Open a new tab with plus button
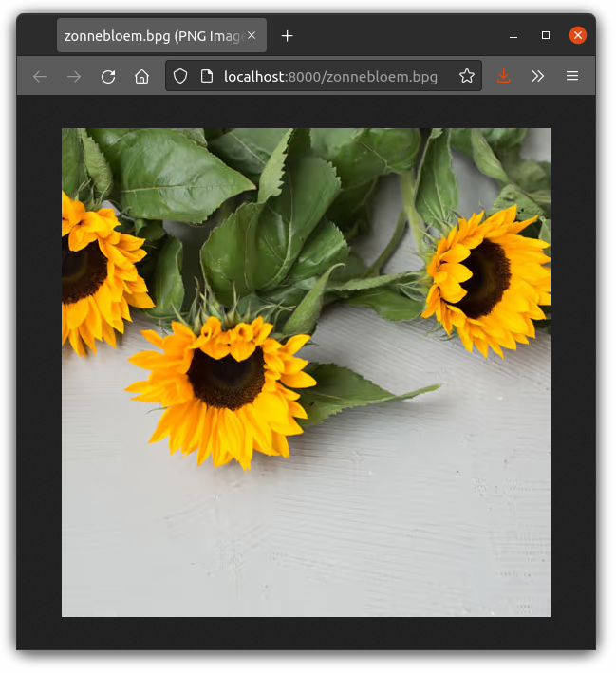 288,36
